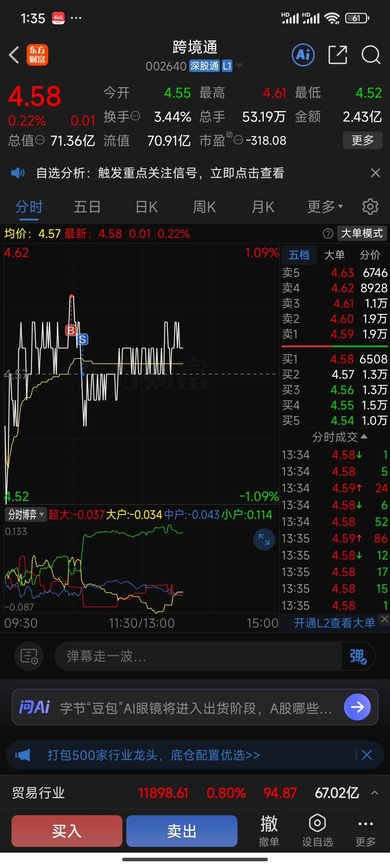This screenshot has width=390, height=868.
Task: Switch to the 周K tab
Action: (205, 206)
